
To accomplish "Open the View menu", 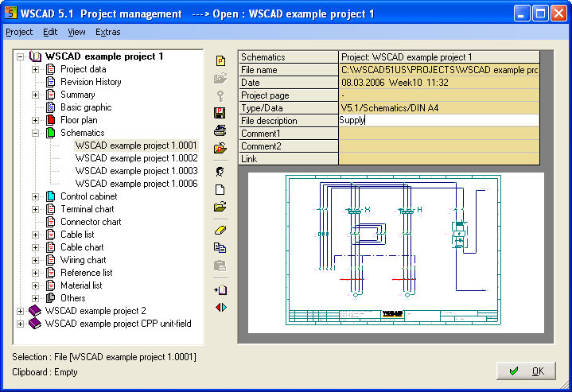I will (x=76, y=32).
